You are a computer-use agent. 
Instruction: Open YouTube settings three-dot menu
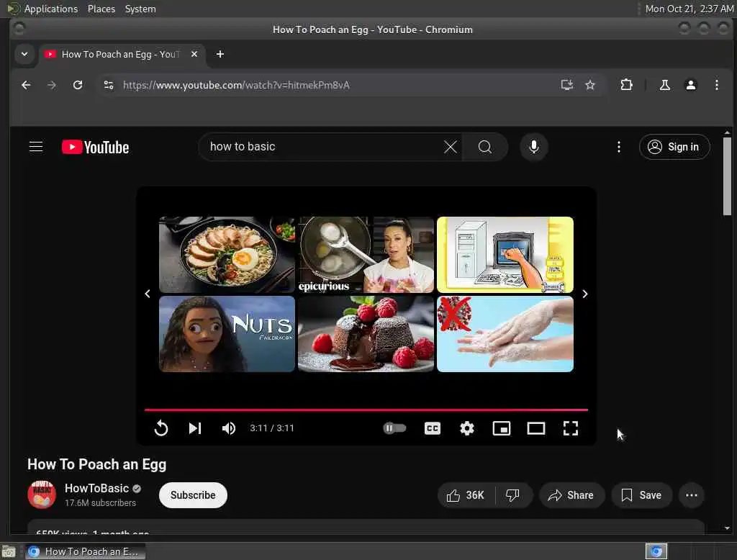tap(618, 147)
